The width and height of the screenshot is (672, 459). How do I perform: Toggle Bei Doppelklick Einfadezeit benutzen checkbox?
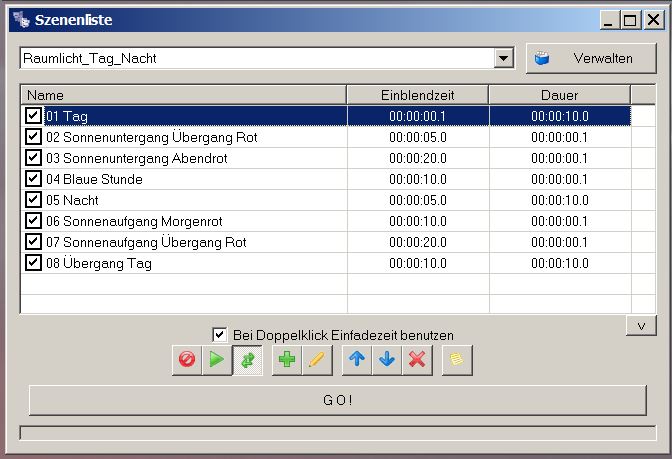click(220, 334)
